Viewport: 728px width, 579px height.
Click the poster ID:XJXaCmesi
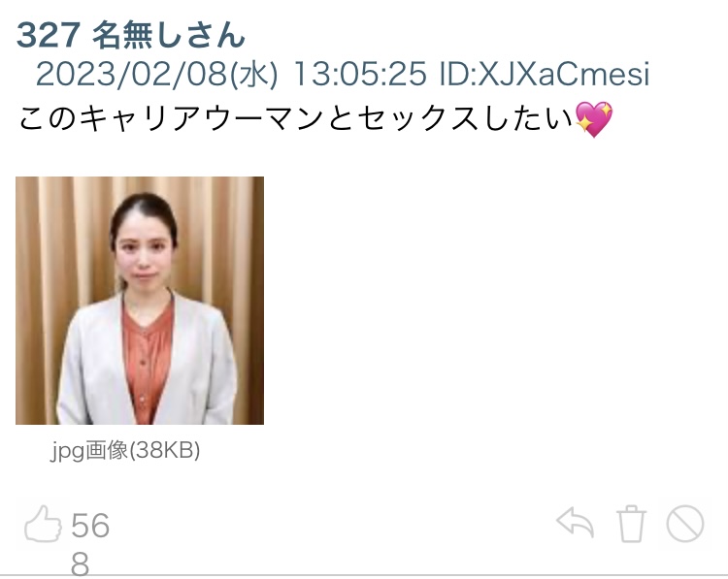click(x=545, y=74)
